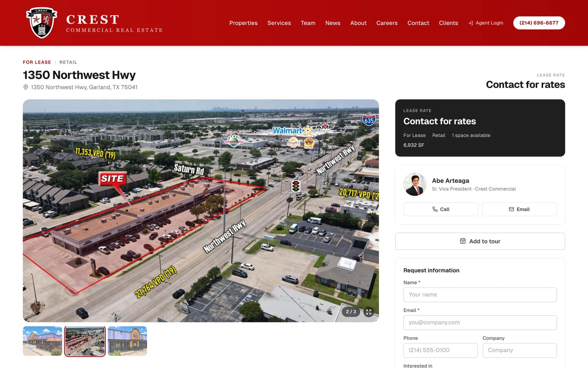Image resolution: width=588 pixels, height=368 pixels.
Task: Click the 2 / 3 image counter
Action: click(x=351, y=312)
